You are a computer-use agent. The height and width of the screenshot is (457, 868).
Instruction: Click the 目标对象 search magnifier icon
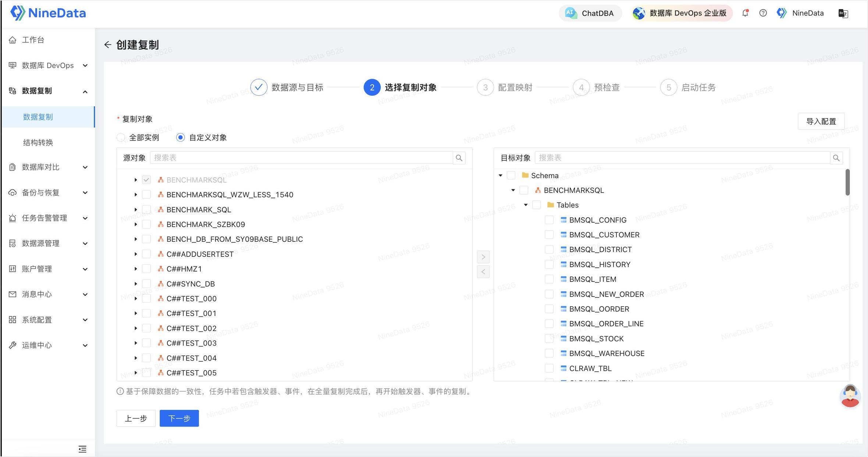(x=836, y=158)
